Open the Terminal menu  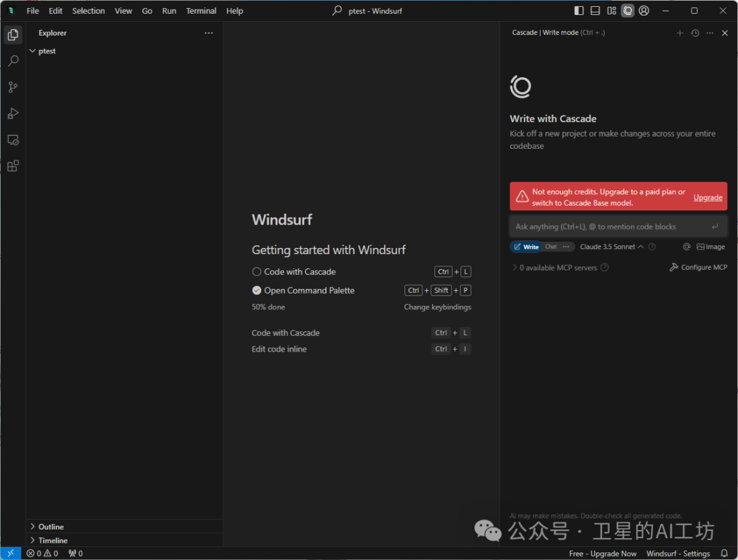coord(201,11)
